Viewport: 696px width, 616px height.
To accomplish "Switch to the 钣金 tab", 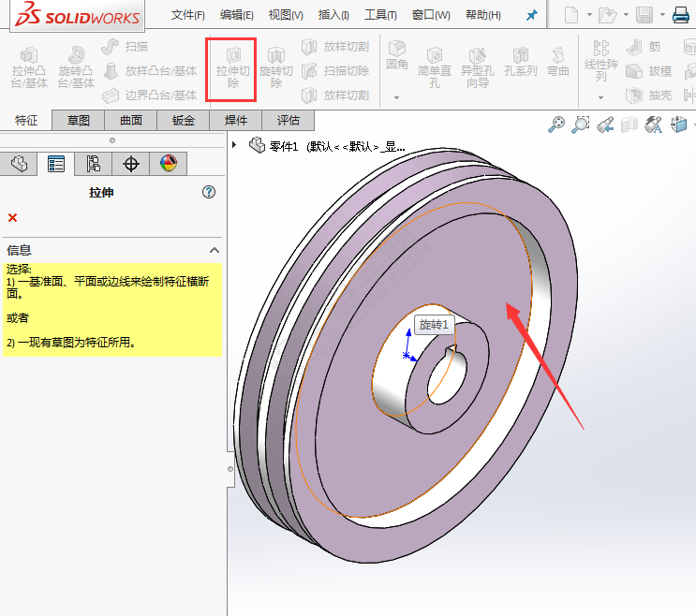I will [184, 120].
